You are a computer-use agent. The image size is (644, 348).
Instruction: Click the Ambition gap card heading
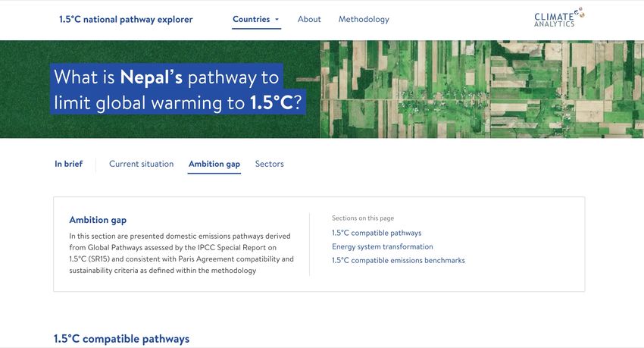point(98,220)
